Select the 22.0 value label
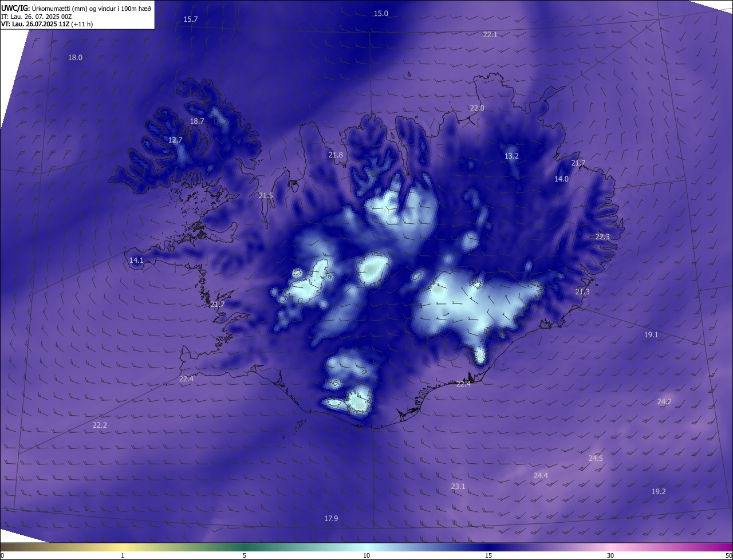This screenshot has height=560, width=733. click(x=477, y=108)
